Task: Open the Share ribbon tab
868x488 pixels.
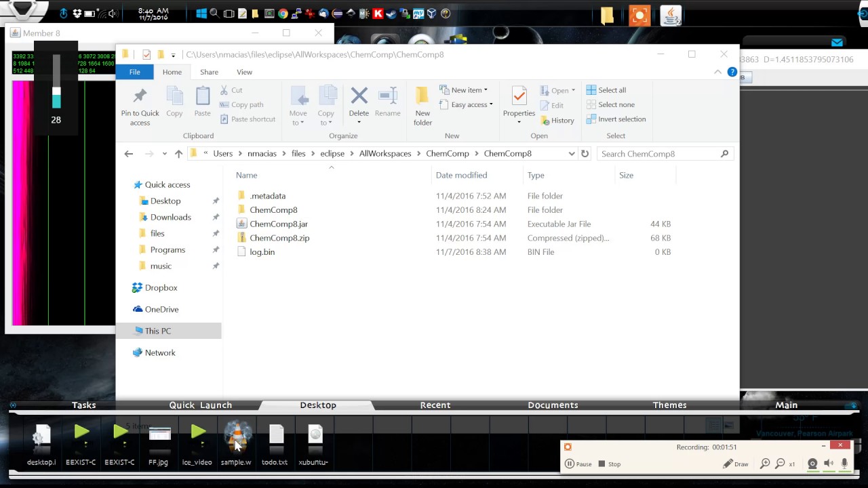Action: click(x=209, y=72)
